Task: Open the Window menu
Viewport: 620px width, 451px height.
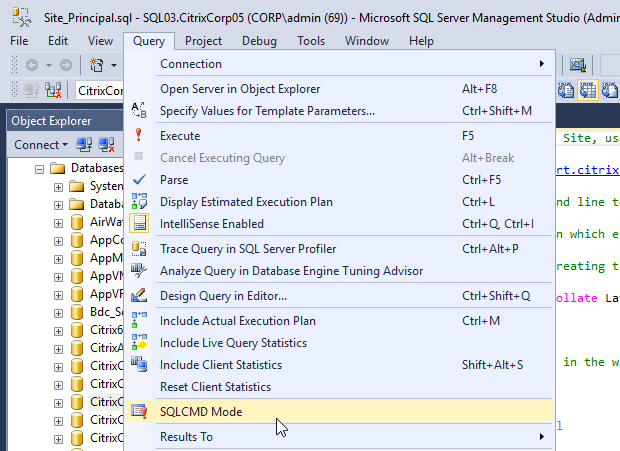Action: pyautogui.click(x=367, y=41)
